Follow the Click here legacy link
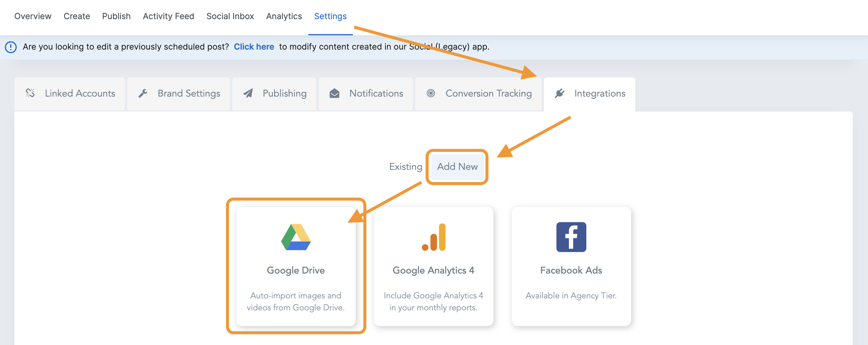868x345 pixels. pos(254,47)
